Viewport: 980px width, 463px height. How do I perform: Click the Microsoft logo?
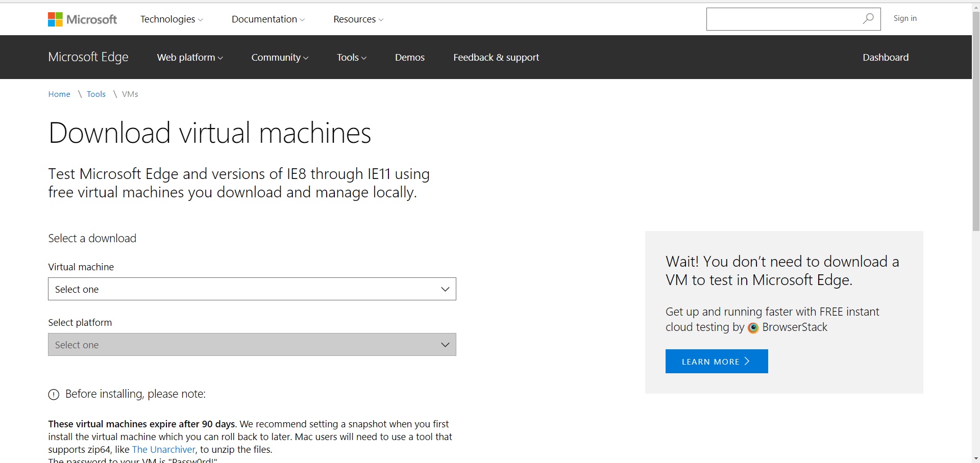[82, 19]
